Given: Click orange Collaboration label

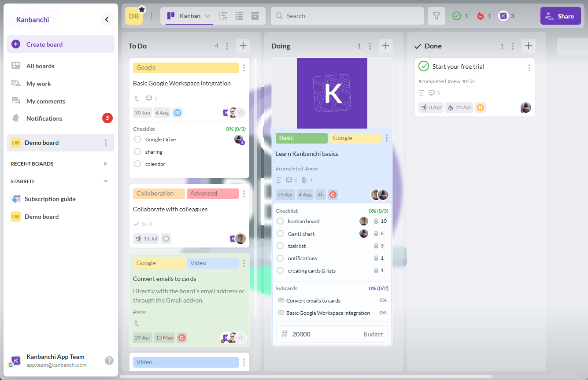Looking at the screenshot, I should pos(159,194).
